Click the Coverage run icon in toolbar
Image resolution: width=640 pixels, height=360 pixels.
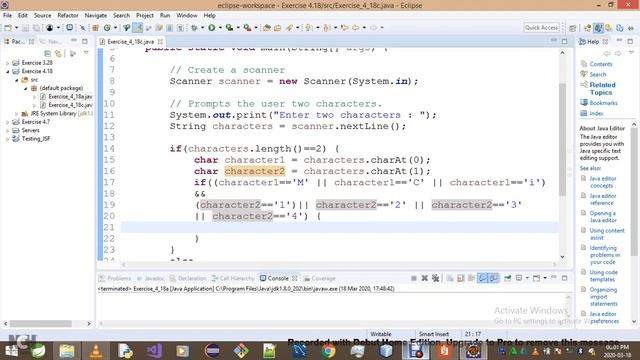pyautogui.click(x=229, y=28)
